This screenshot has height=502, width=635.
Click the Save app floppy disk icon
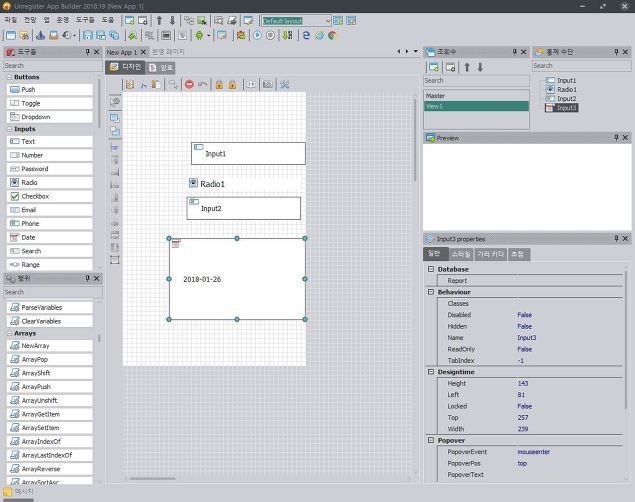[x=87, y=36]
